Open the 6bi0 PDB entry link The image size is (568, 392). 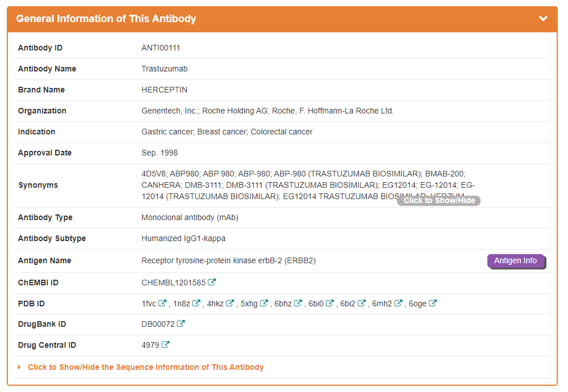(x=316, y=304)
